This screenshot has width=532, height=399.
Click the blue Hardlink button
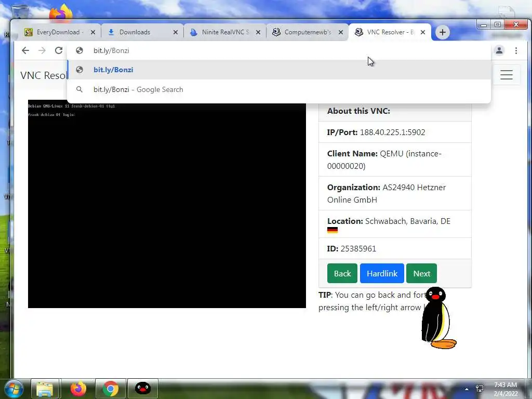point(382,273)
